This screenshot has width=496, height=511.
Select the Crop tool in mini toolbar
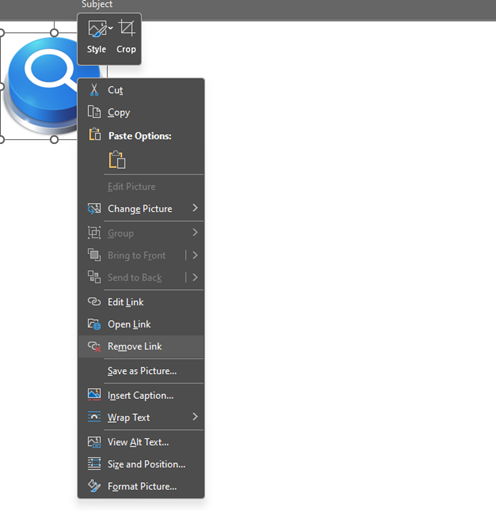[126, 37]
